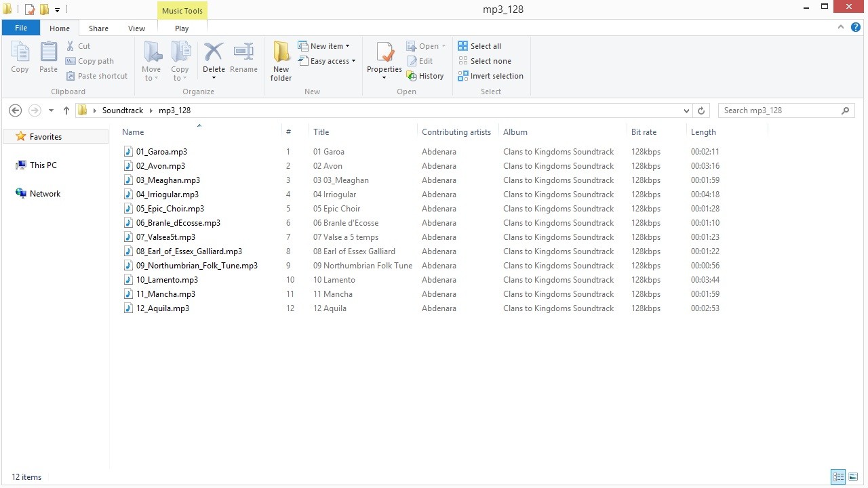The width and height of the screenshot is (868, 488).
Task: Switch to the Play tab under Music Tools
Action: [182, 28]
